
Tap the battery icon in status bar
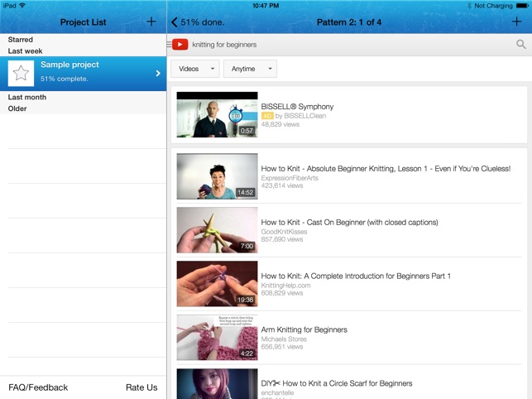point(523,6)
